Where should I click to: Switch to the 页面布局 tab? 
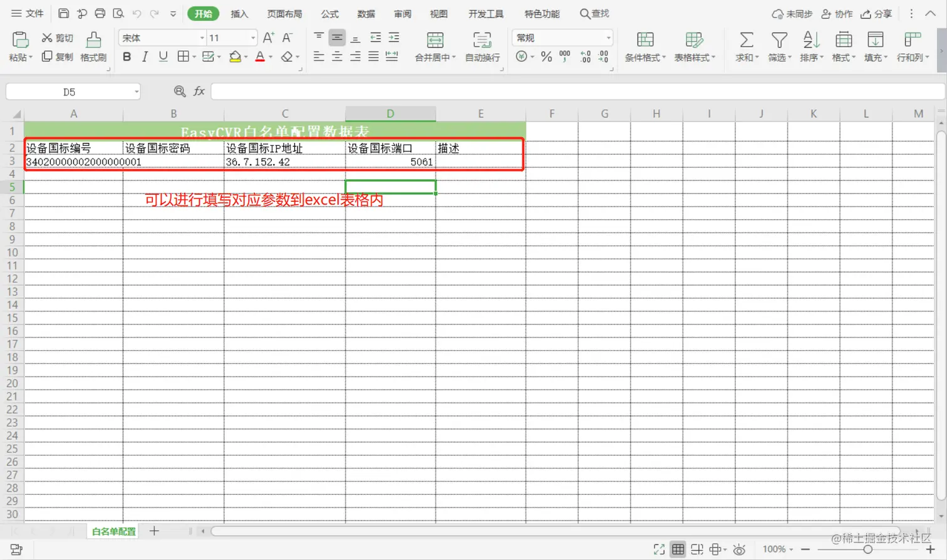click(x=284, y=14)
